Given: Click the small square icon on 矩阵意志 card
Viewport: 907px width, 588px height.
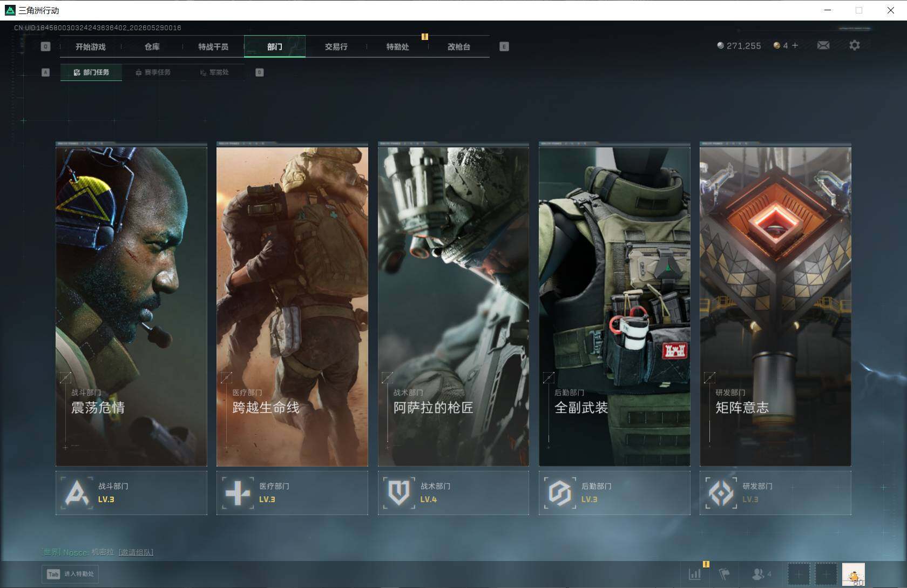Looking at the screenshot, I should click(x=709, y=377).
